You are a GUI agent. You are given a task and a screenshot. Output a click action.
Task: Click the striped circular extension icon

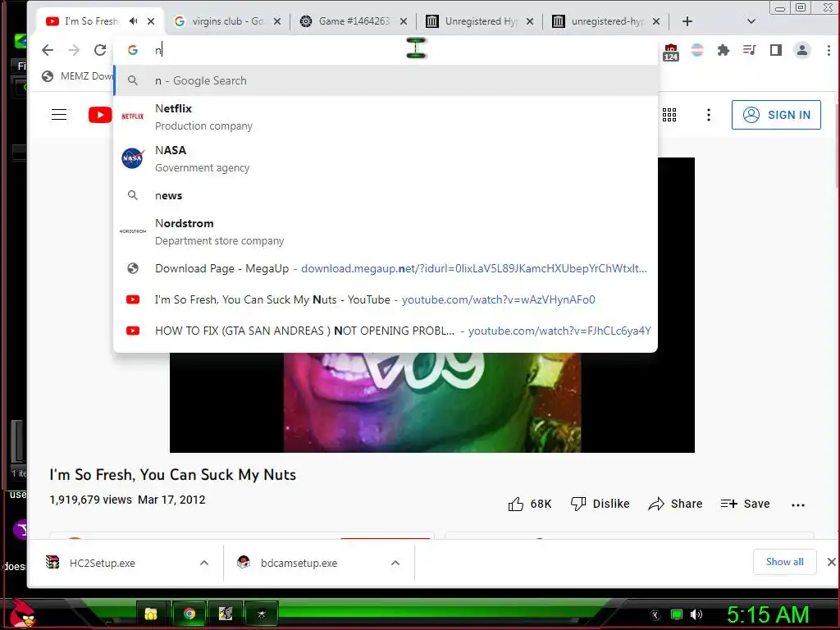(x=697, y=50)
